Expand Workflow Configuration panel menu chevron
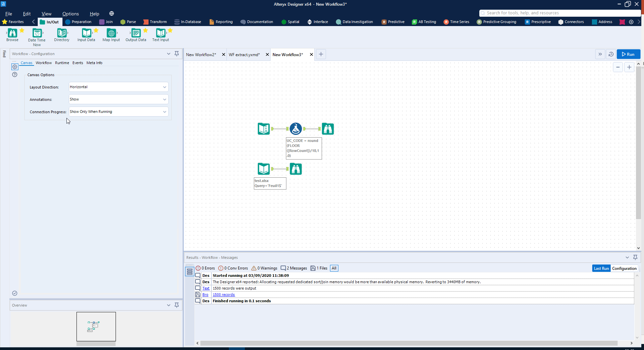This screenshot has width=644, height=350. [x=169, y=53]
